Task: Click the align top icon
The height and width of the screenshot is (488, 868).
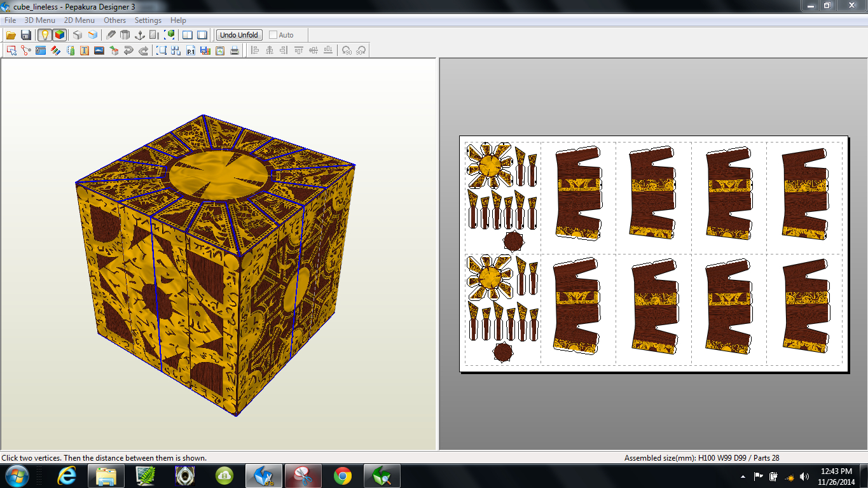Action: tap(299, 50)
